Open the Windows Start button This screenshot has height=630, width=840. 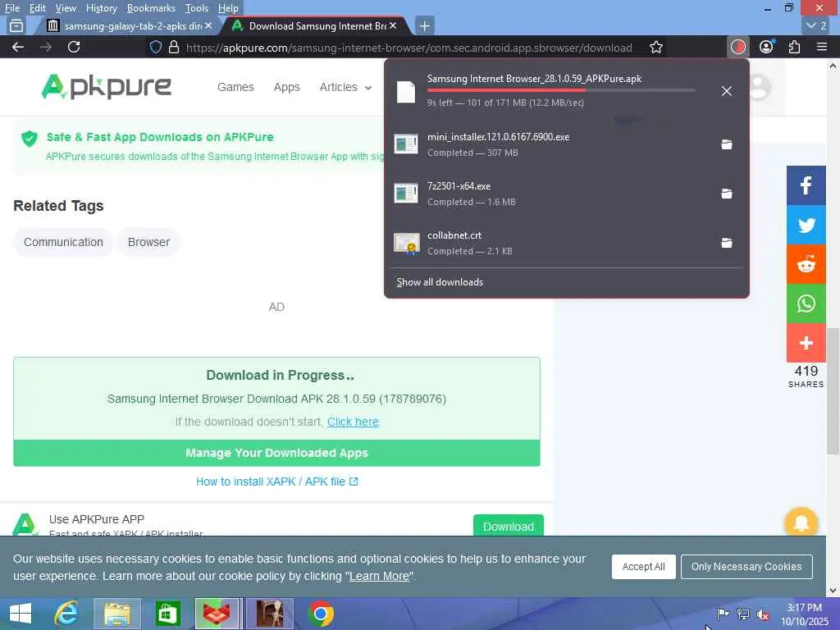point(21,614)
